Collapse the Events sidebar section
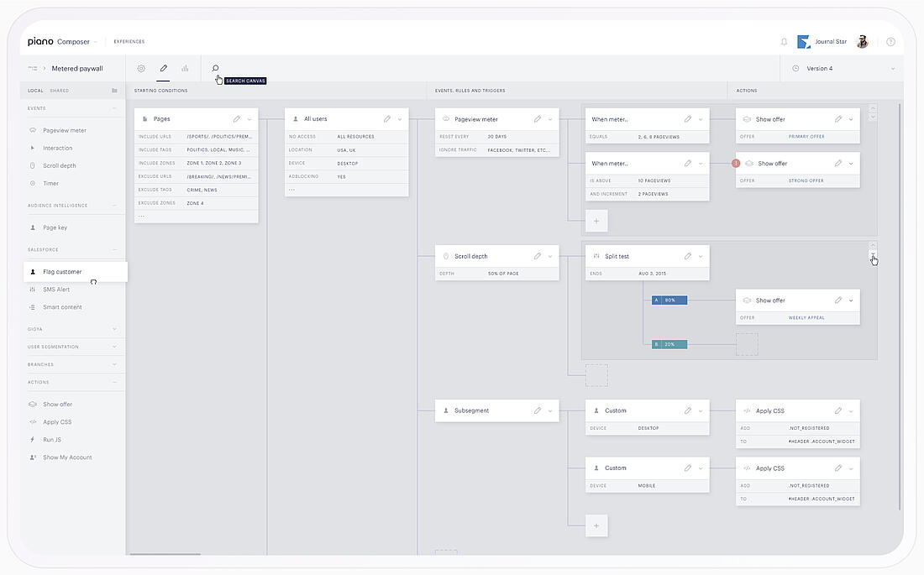The image size is (924, 575). coord(114,108)
